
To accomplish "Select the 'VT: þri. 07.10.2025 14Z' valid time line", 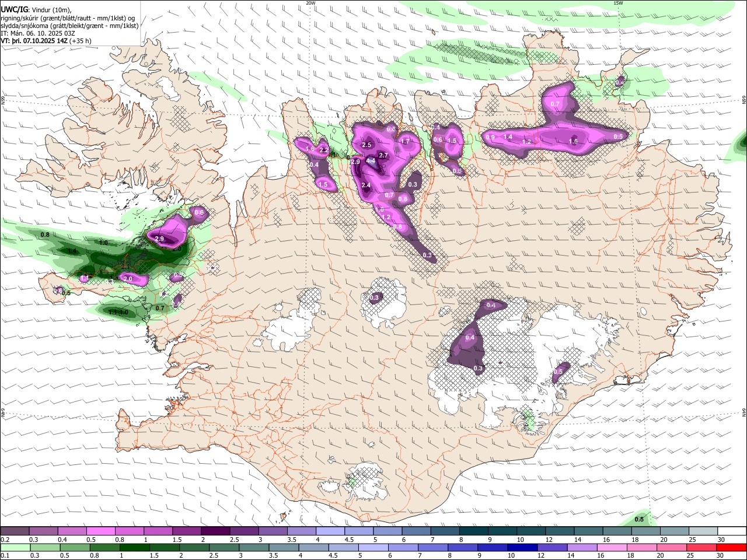I will click(34, 41).
